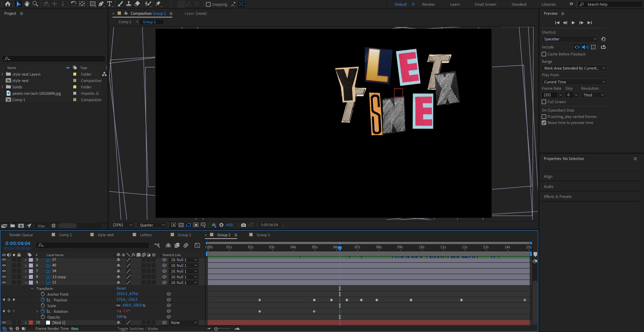644x332 pixels.
Task: Click Reset for Transform properties
Action: [121, 288]
